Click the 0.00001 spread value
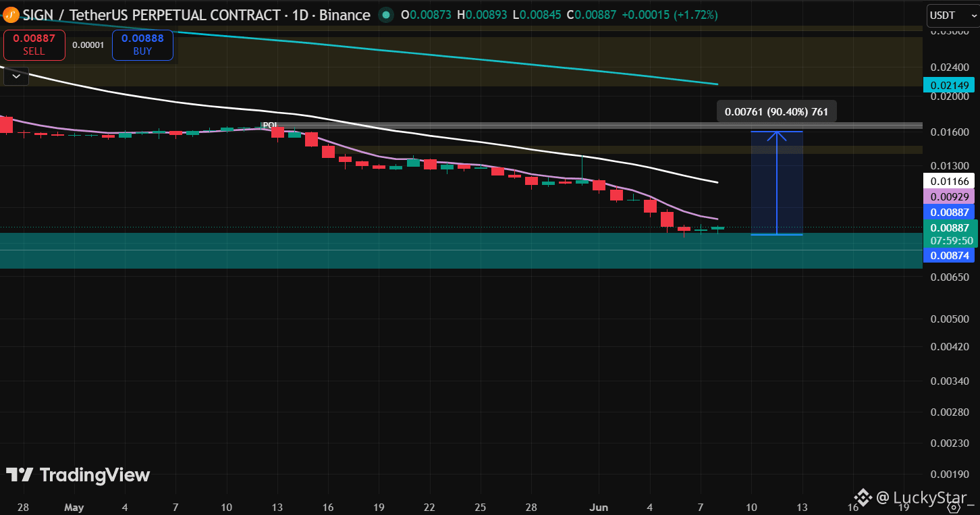This screenshot has width=980, height=515. [88, 45]
